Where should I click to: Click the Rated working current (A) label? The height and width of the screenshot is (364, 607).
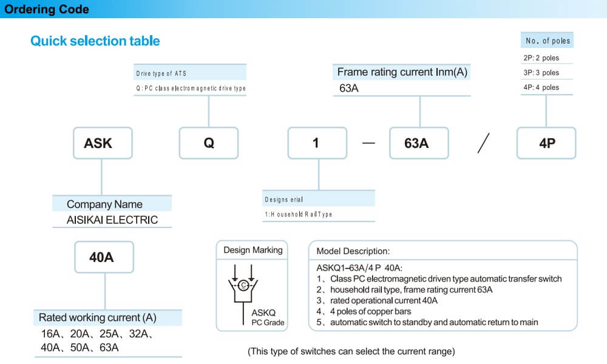coord(98,318)
